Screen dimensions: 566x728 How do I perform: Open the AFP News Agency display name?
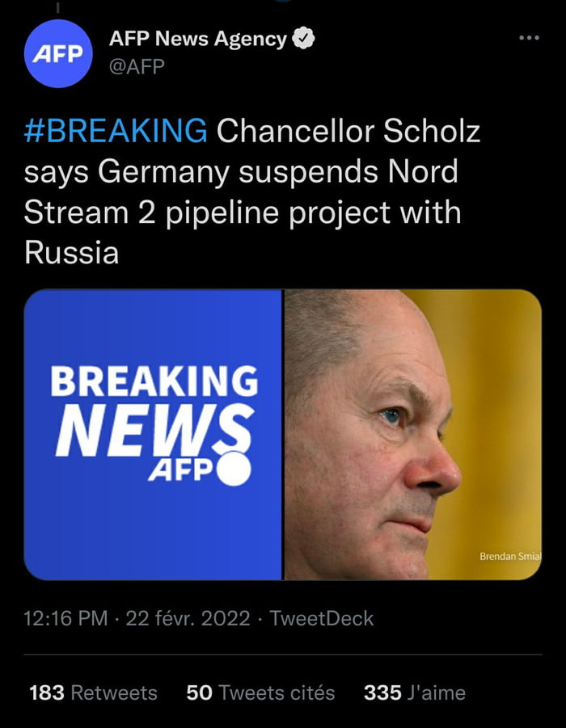[x=197, y=39]
